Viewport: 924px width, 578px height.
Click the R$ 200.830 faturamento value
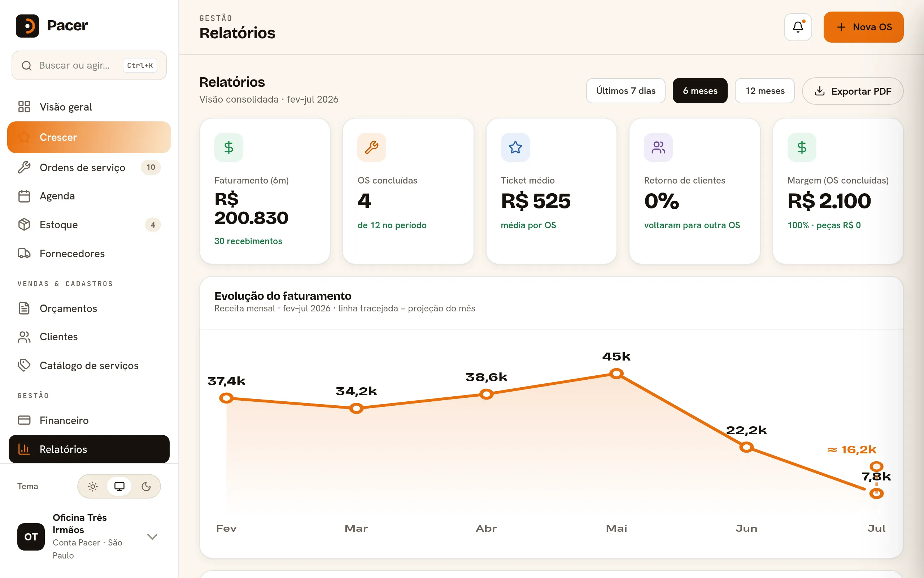(x=251, y=209)
